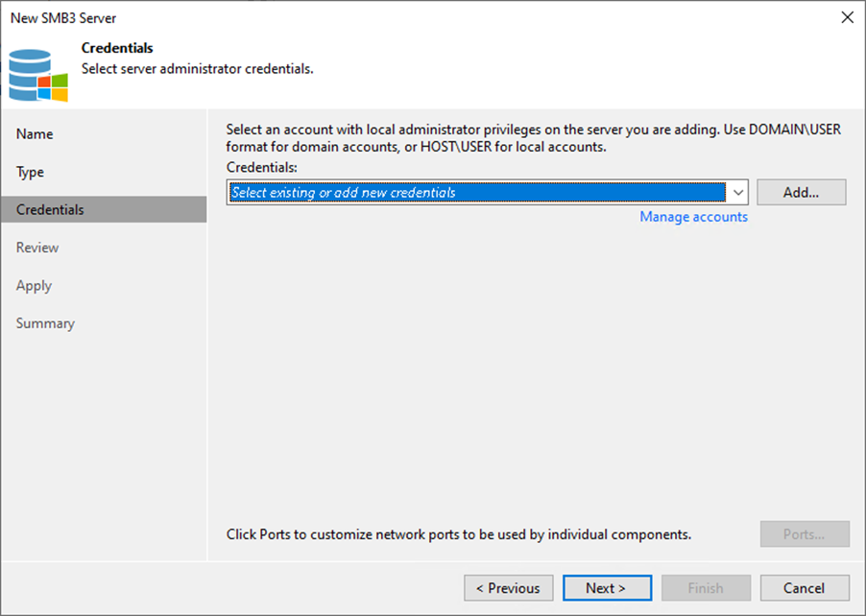Go to the Type wizard step
This screenshot has width=866, height=616.
(30, 172)
